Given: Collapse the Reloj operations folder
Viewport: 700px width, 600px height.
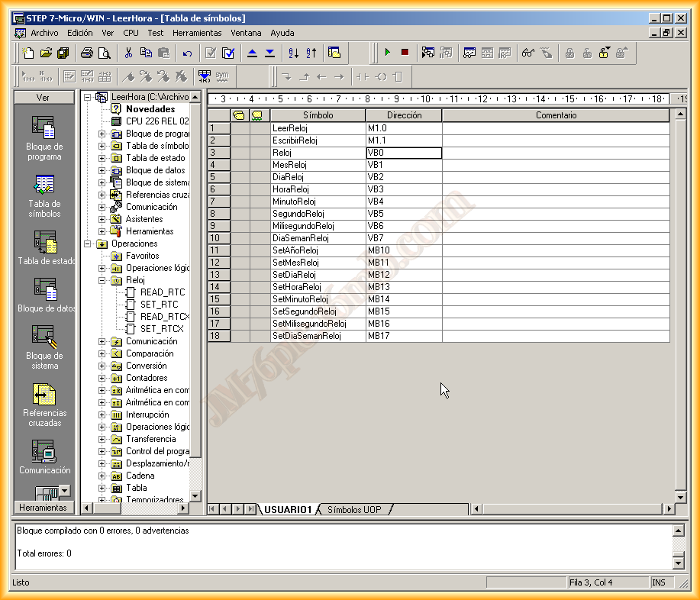Looking at the screenshot, I should coord(102,280).
